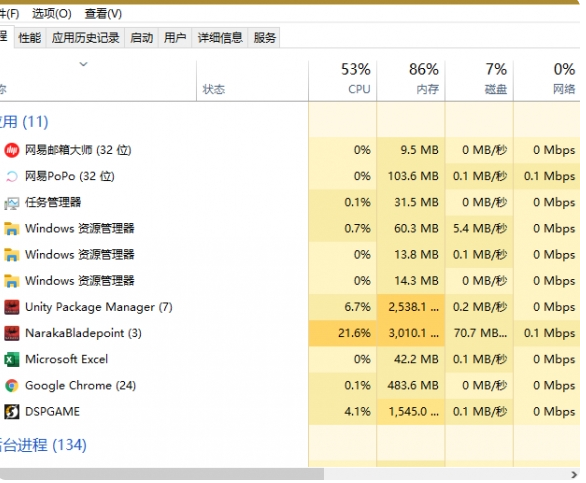
Task: Sort by the 0% 网络 column header
Action: point(547,81)
